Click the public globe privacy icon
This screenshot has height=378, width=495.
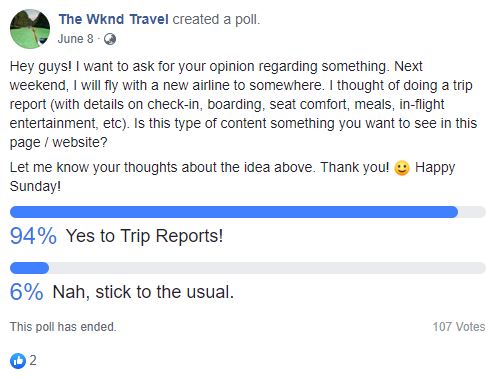pyautogui.click(x=110, y=39)
